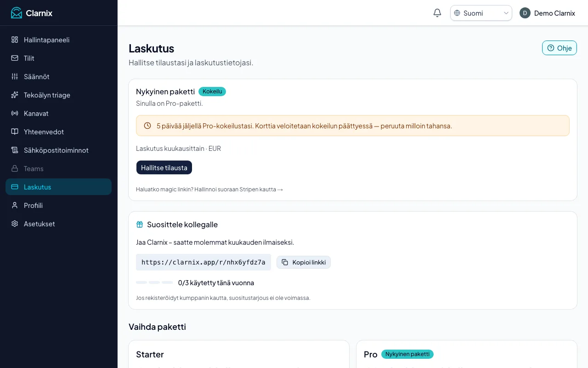588x368 pixels.
Task: Click the notifications bell icon
Action: [x=437, y=13]
